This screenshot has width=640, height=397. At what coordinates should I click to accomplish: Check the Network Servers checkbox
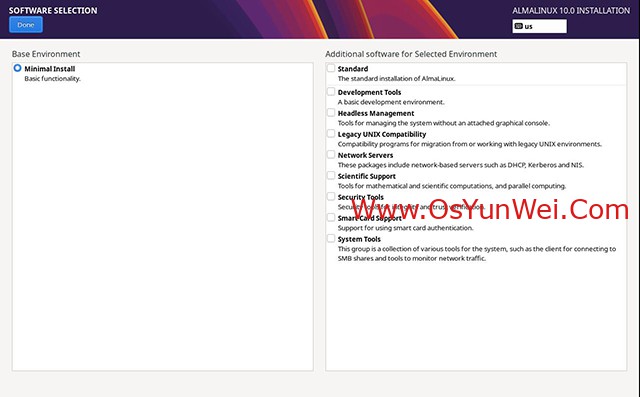coord(331,155)
